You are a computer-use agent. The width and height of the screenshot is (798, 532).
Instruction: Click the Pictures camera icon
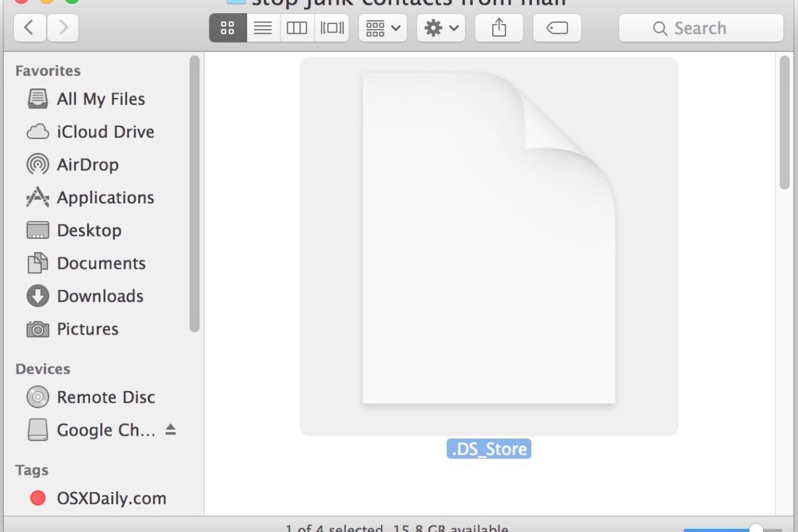pos(38,329)
